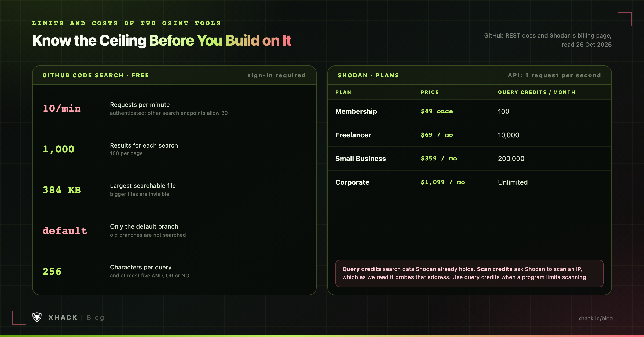Click 'Characters per query' label
Screen dimensions: 644x337
pyautogui.click(x=141, y=267)
